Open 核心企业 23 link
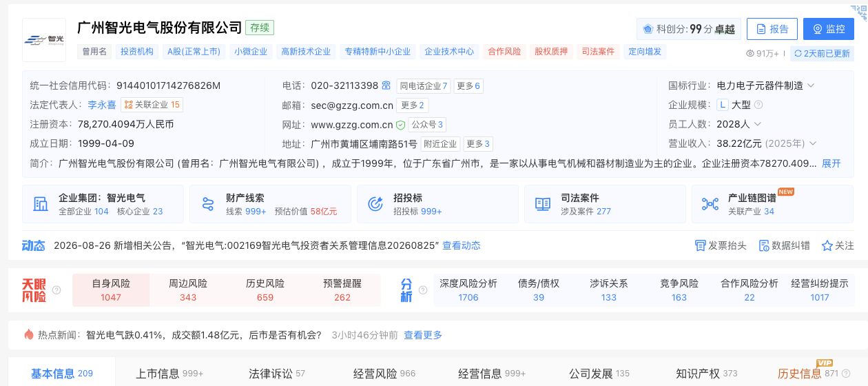868x386 pixels. 140,211
